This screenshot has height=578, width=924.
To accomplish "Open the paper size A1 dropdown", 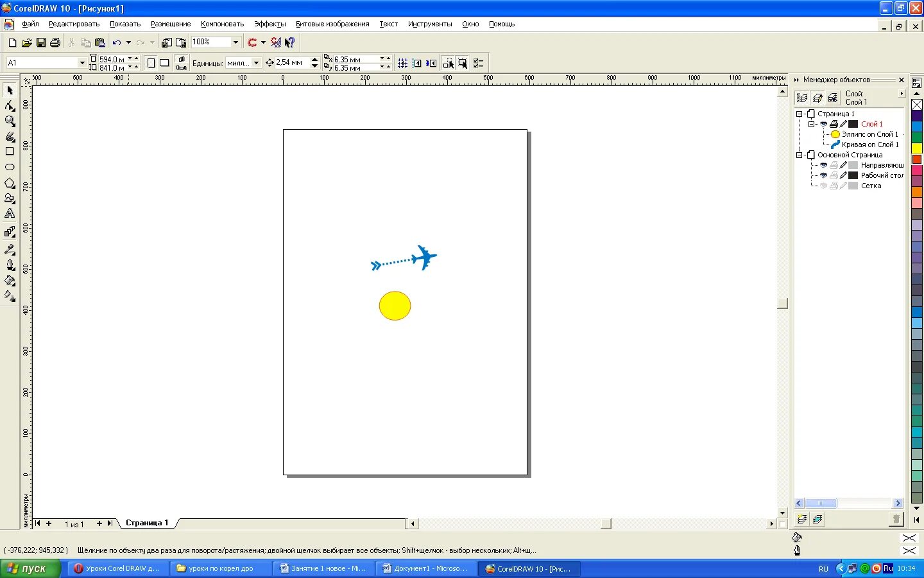I will (x=82, y=63).
